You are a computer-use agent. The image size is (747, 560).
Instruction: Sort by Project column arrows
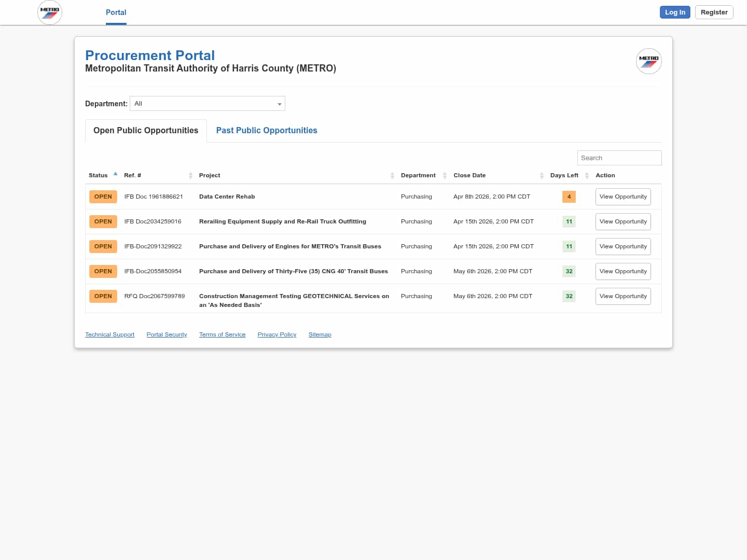(392, 176)
